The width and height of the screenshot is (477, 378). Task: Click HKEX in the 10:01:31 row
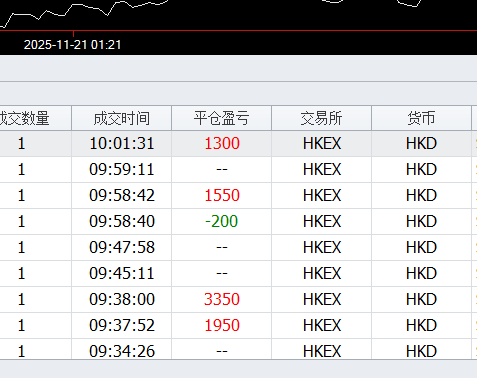click(322, 144)
